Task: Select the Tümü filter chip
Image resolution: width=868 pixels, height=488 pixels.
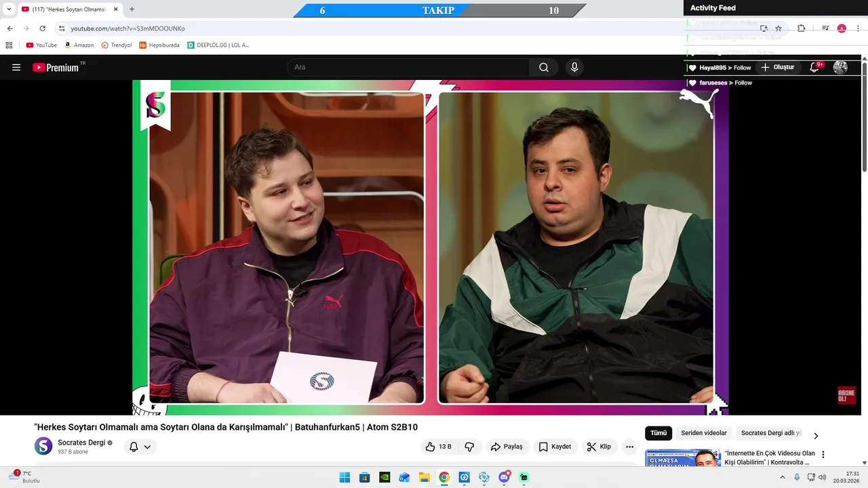Action: click(x=658, y=433)
